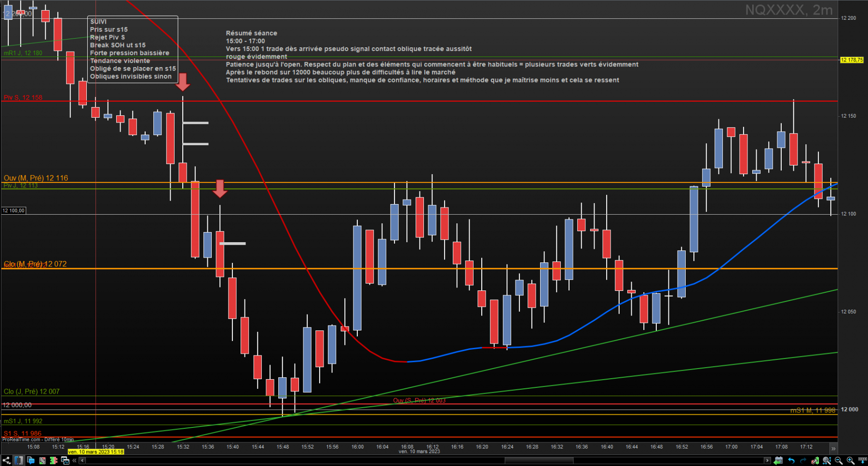Open the share chart icon
Screen dimensions: 868x466
(x=7, y=461)
